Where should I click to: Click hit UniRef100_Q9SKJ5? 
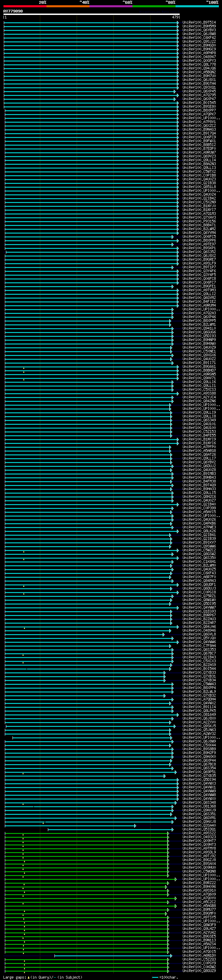click(x=199, y=726)
